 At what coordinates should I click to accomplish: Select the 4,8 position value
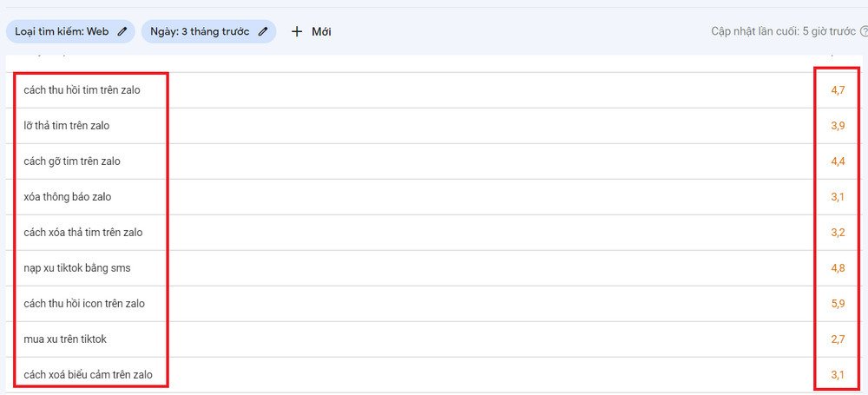[838, 268]
